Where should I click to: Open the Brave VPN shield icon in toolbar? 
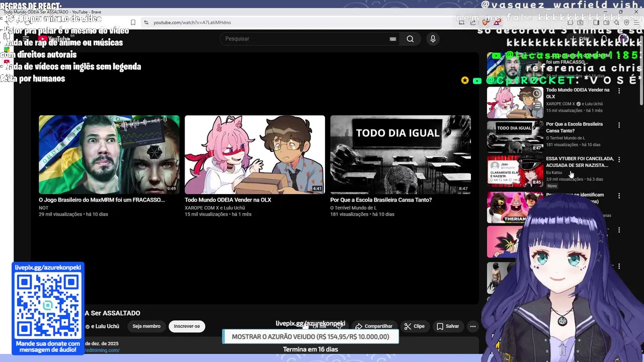(626, 22)
